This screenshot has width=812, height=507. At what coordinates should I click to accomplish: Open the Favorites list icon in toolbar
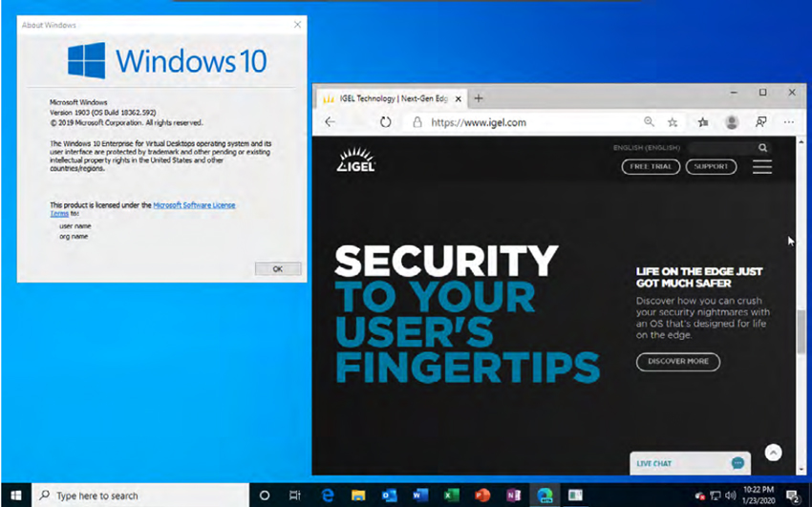pyautogui.click(x=702, y=122)
